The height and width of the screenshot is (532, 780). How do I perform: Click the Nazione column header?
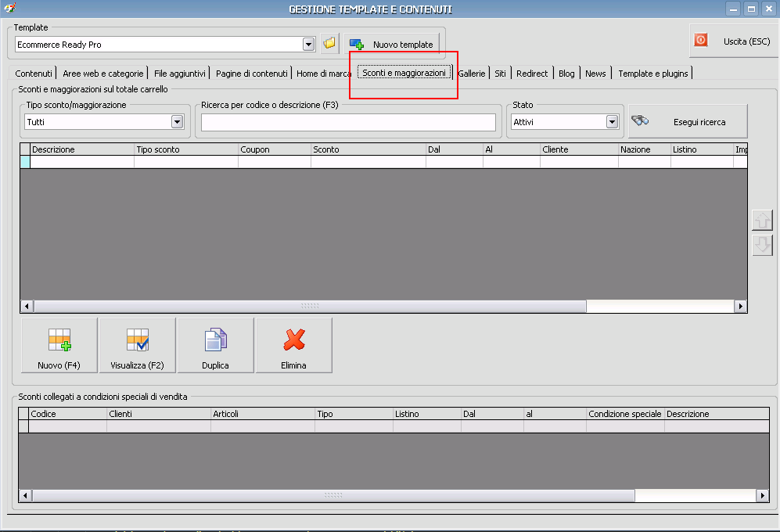645,149
